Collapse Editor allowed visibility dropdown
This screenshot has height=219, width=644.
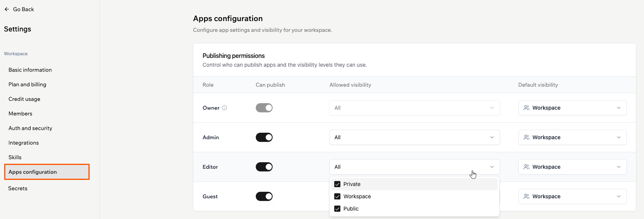click(415, 167)
